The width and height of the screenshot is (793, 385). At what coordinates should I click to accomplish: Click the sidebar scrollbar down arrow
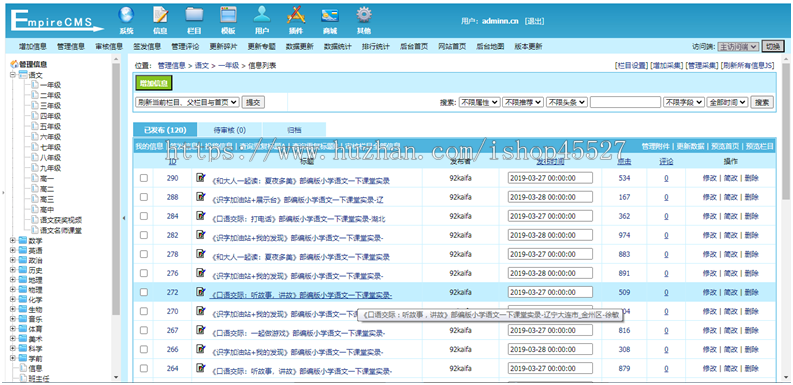click(116, 377)
